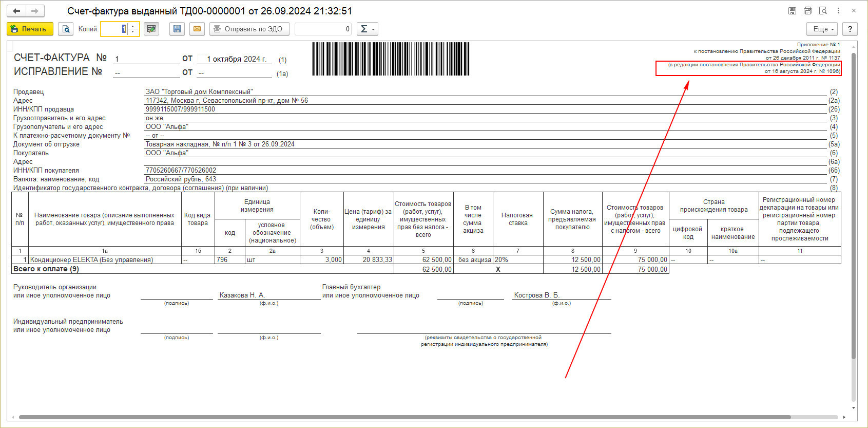Click the 'ИСПРАВЛЕНИЕ №' heading
The height and width of the screenshot is (428, 868).
click(x=58, y=71)
